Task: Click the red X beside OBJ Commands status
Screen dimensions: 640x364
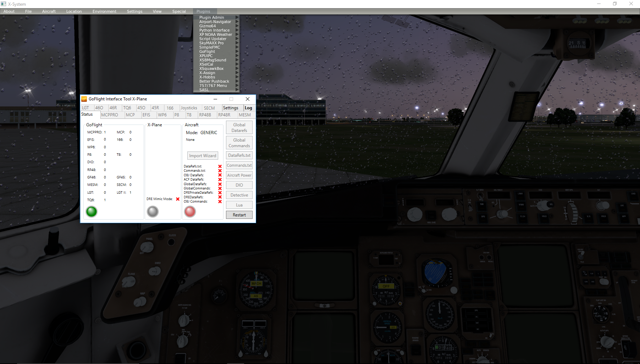Action: pyautogui.click(x=220, y=202)
